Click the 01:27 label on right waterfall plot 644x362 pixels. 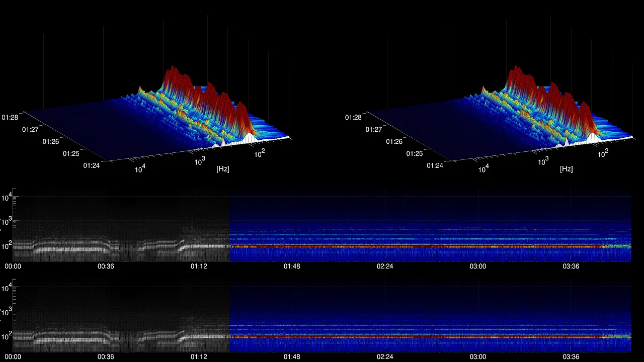(x=373, y=129)
